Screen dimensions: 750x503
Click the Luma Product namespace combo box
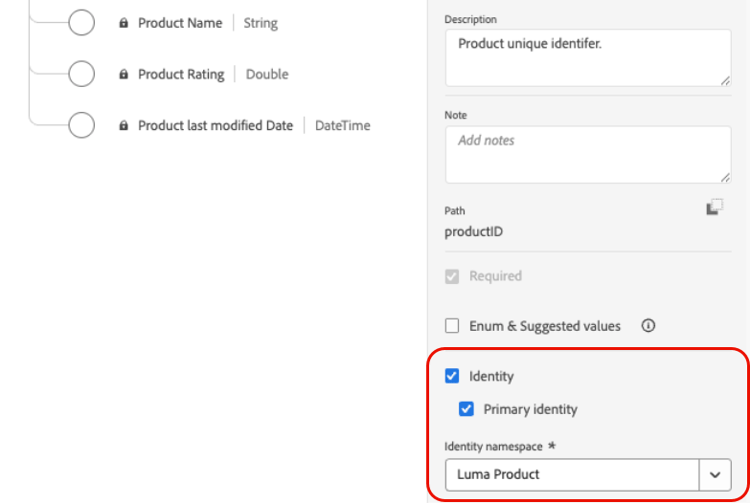click(x=572, y=474)
